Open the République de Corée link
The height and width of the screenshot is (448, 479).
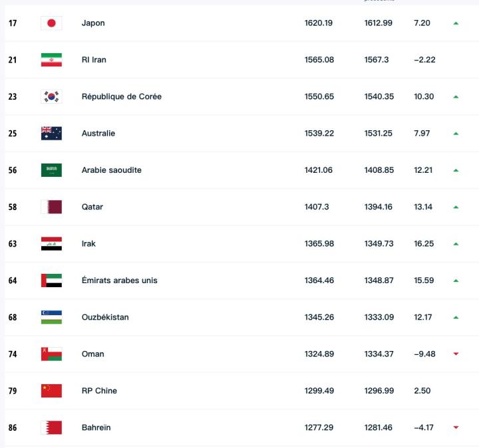[x=121, y=96]
